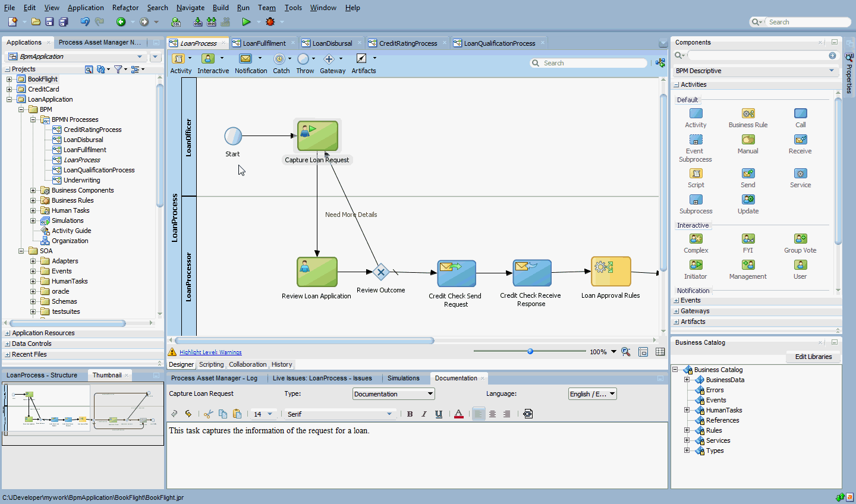Click the Notification envelope toolbar icon
The height and width of the screenshot is (504, 856).
click(x=245, y=58)
